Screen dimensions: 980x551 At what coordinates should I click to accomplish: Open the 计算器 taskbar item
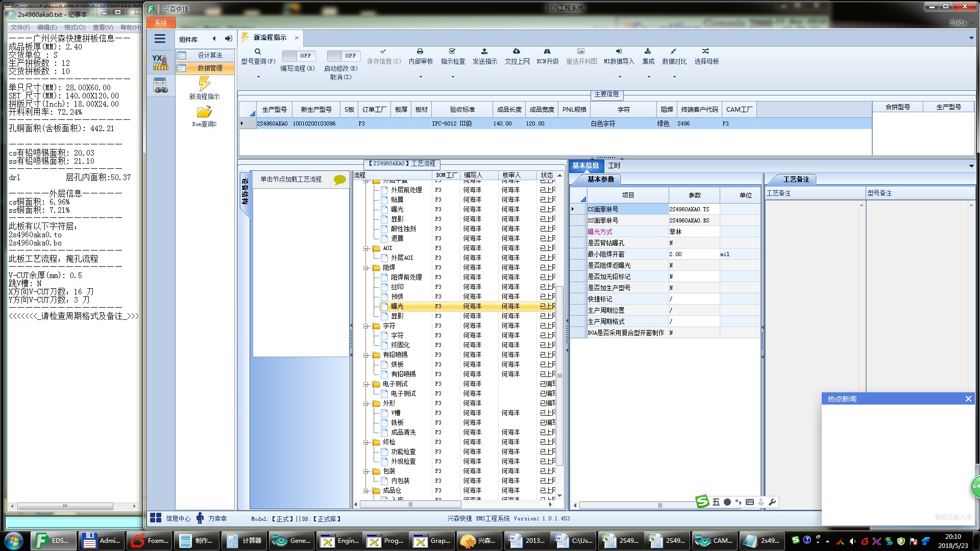[245, 541]
